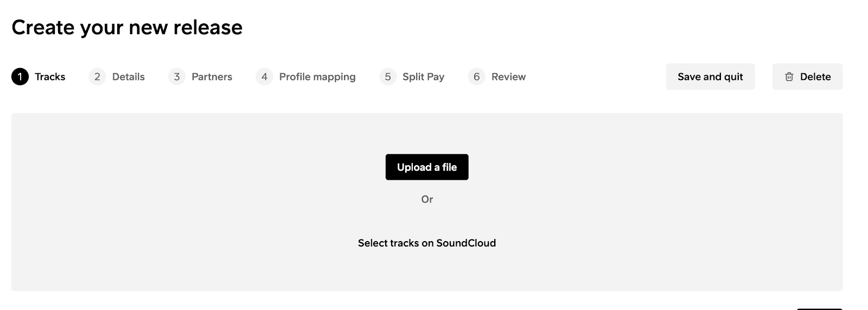
Task: Click the Upload a file button
Action: pos(427,167)
